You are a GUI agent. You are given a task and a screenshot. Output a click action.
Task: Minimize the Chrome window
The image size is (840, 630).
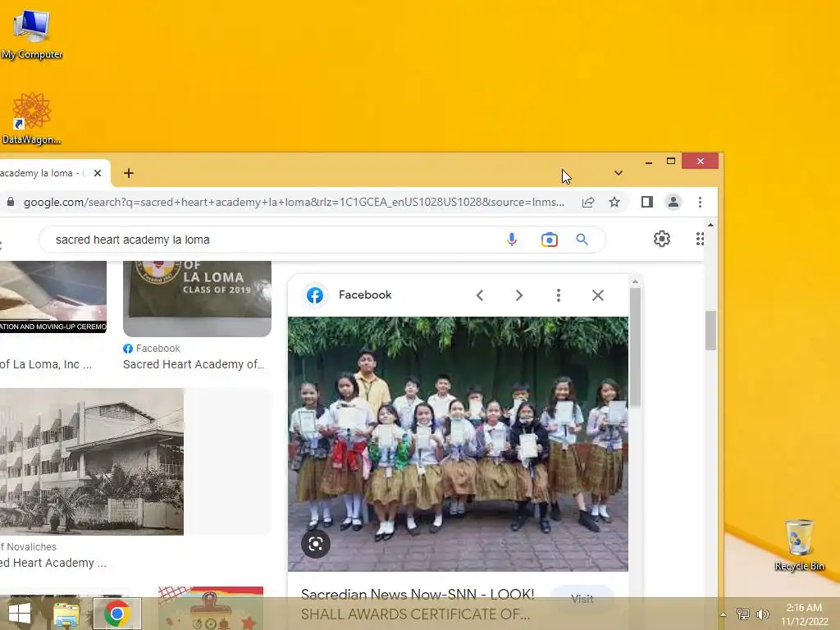coord(649,162)
